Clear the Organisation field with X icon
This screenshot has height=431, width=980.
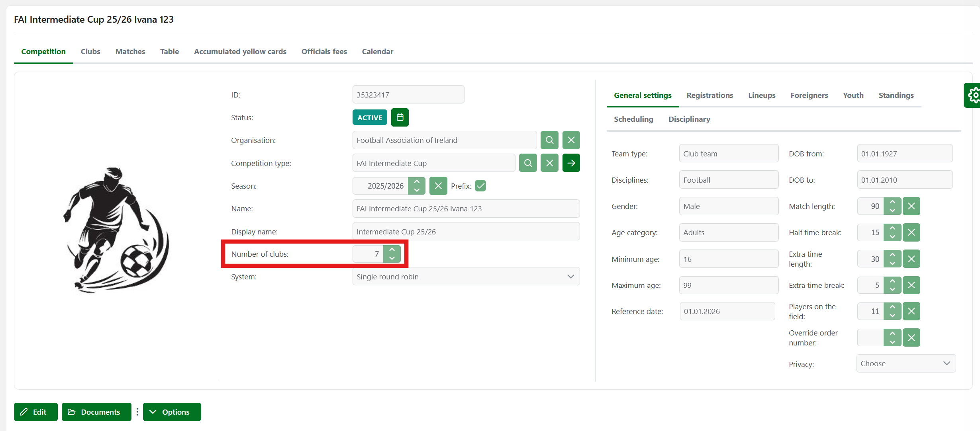point(571,140)
